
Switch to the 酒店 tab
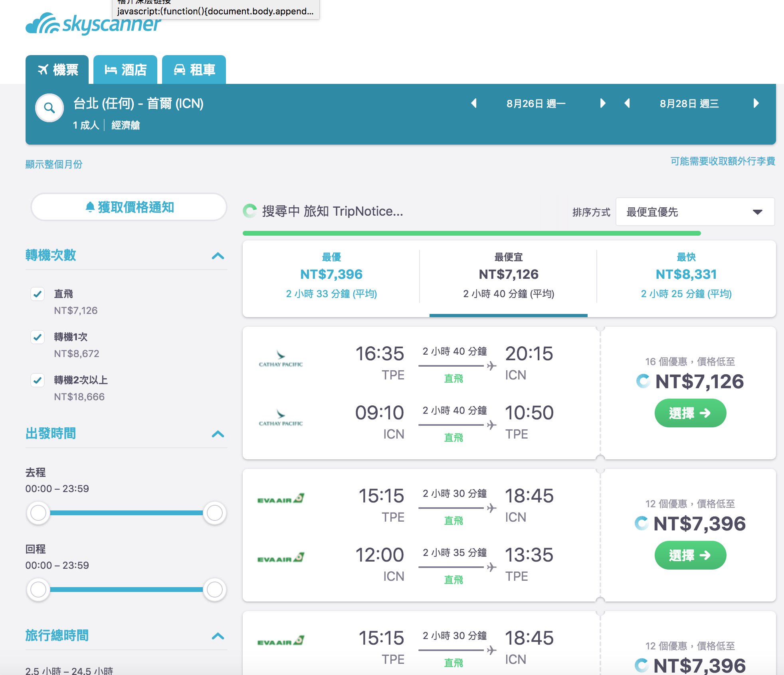coord(125,69)
